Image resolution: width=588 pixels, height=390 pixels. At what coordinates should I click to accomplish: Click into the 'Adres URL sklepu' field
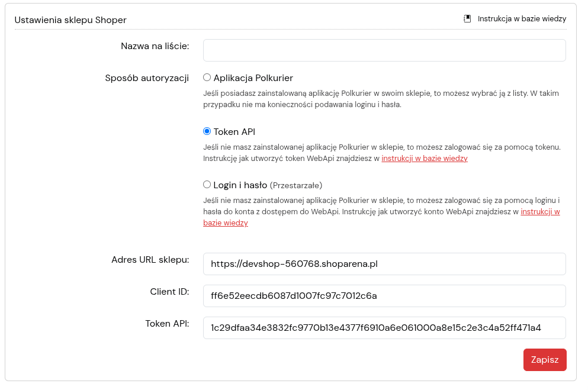(x=384, y=264)
